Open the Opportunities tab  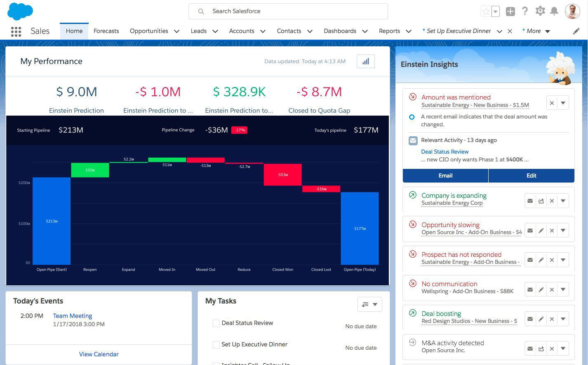click(x=149, y=31)
